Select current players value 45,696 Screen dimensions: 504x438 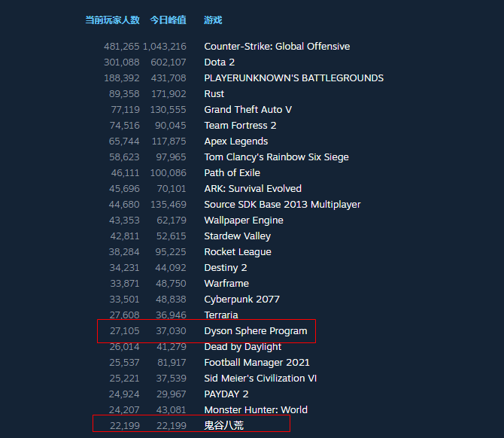pyautogui.click(x=124, y=188)
